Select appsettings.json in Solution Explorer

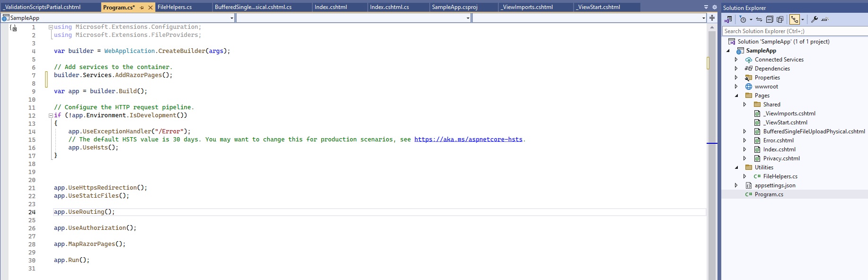pyautogui.click(x=775, y=185)
